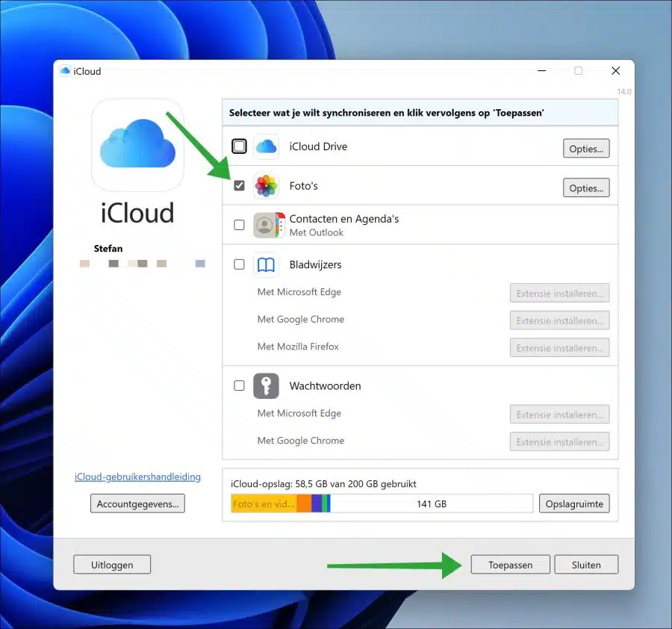This screenshot has width=672, height=629.
Task: Click the Opslagruimte button
Action: 574,503
